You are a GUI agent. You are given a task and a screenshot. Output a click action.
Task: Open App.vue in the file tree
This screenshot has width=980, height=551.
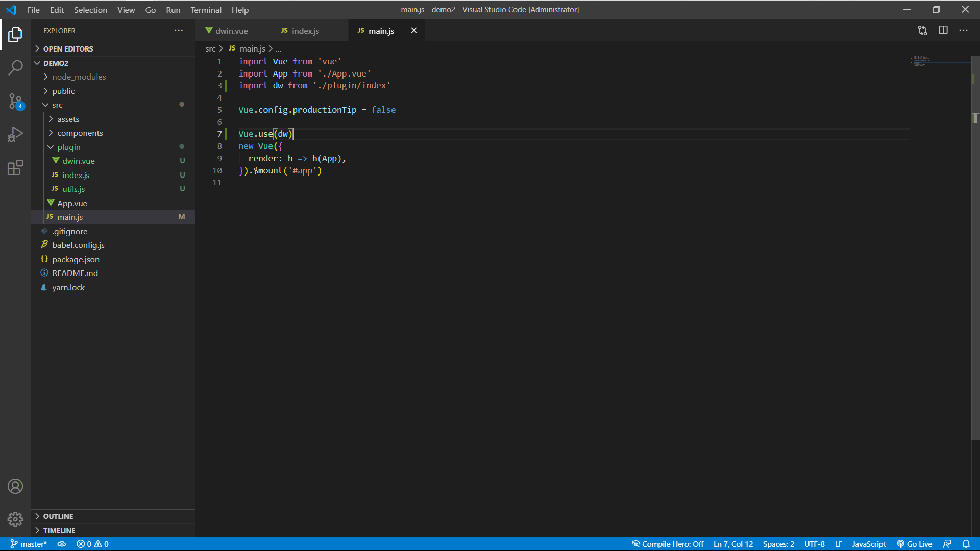(113, 203)
